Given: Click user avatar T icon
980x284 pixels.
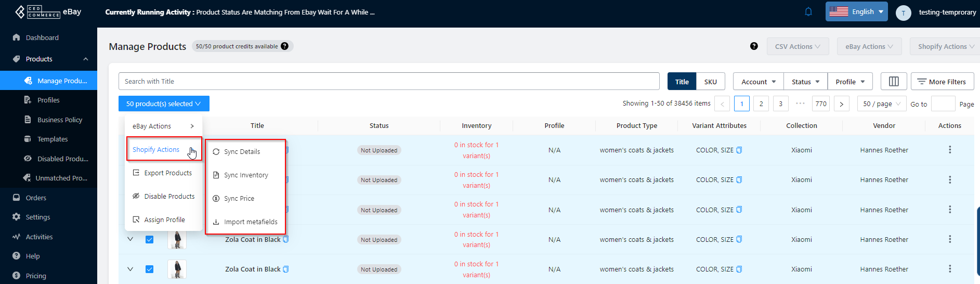Looking at the screenshot, I should (904, 12).
